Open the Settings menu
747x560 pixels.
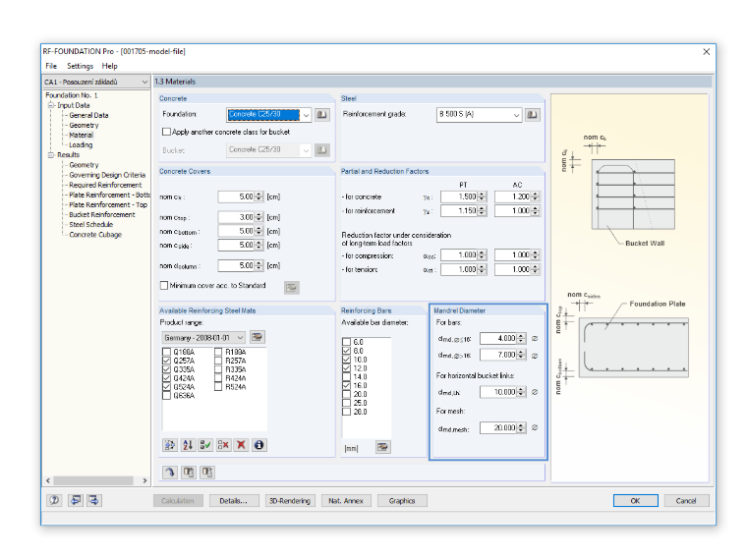click(80, 66)
